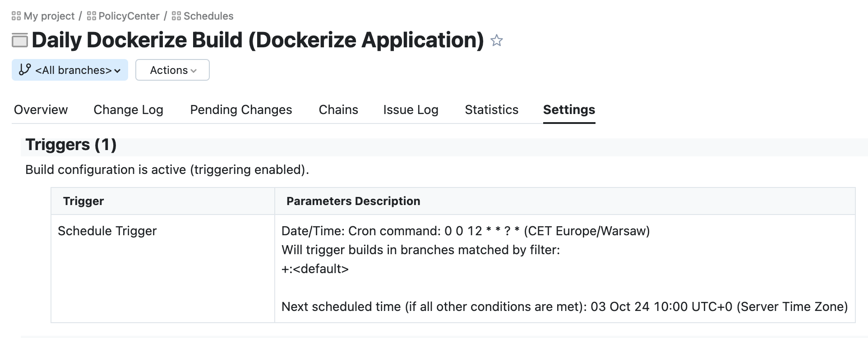868x338 pixels.
Task: Expand the <All branches> dropdown chevron
Action: tap(117, 71)
